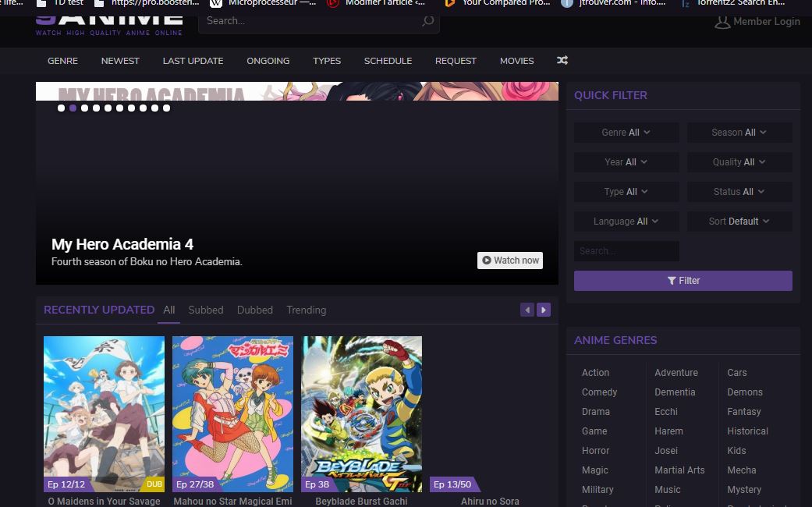The width and height of the screenshot is (812, 507).
Task: Open the Demons genre link
Action: tap(745, 392)
